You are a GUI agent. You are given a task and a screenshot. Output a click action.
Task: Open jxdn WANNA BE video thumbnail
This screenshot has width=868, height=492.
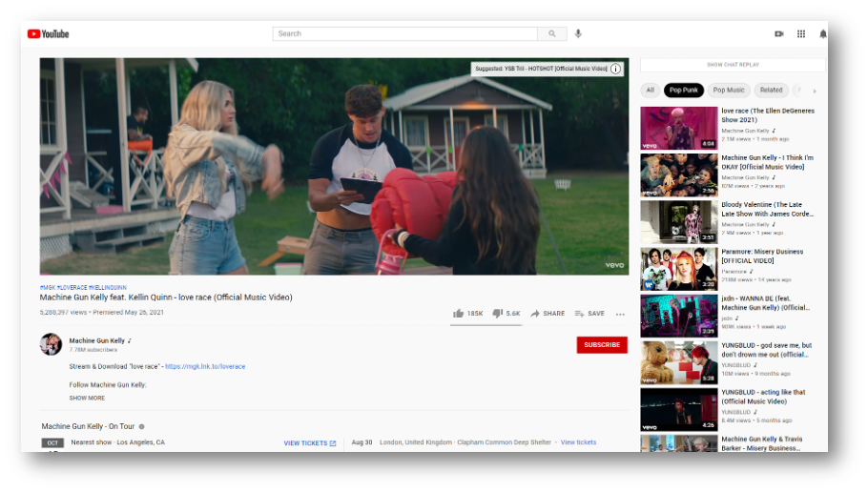[x=679, y=316]
